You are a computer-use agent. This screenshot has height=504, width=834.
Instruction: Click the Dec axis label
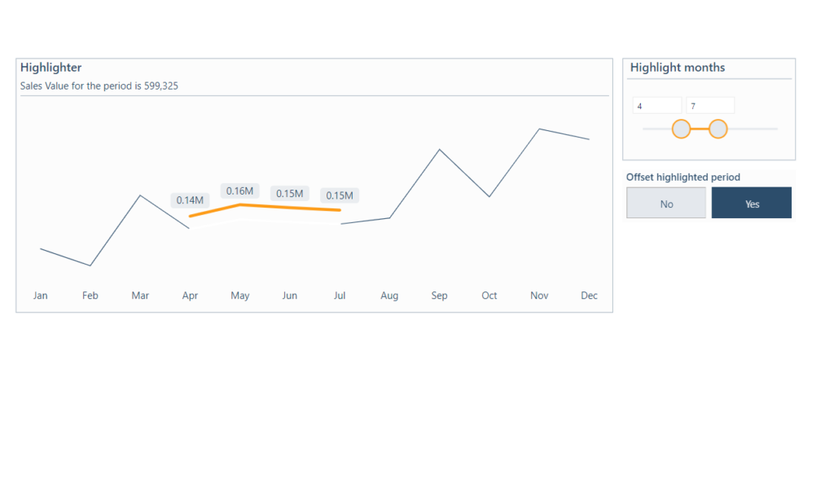(589, 296)
